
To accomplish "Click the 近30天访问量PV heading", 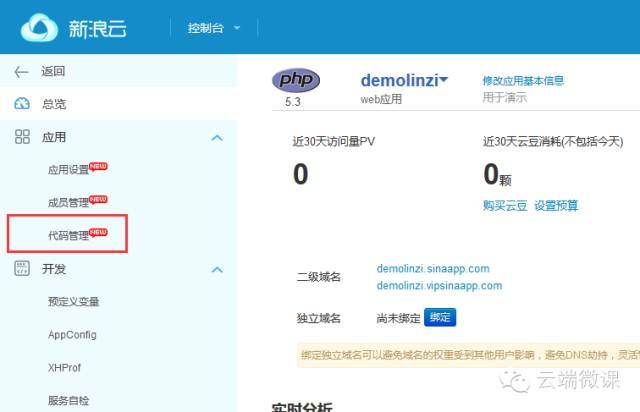I will click(333, 142).
